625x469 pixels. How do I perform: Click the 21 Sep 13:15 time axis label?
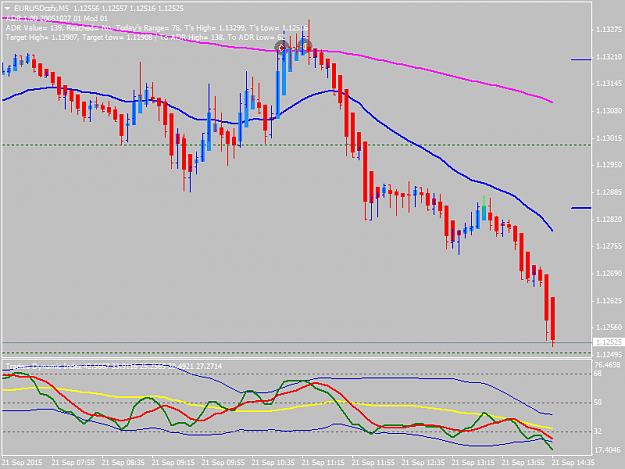point(473,463)
